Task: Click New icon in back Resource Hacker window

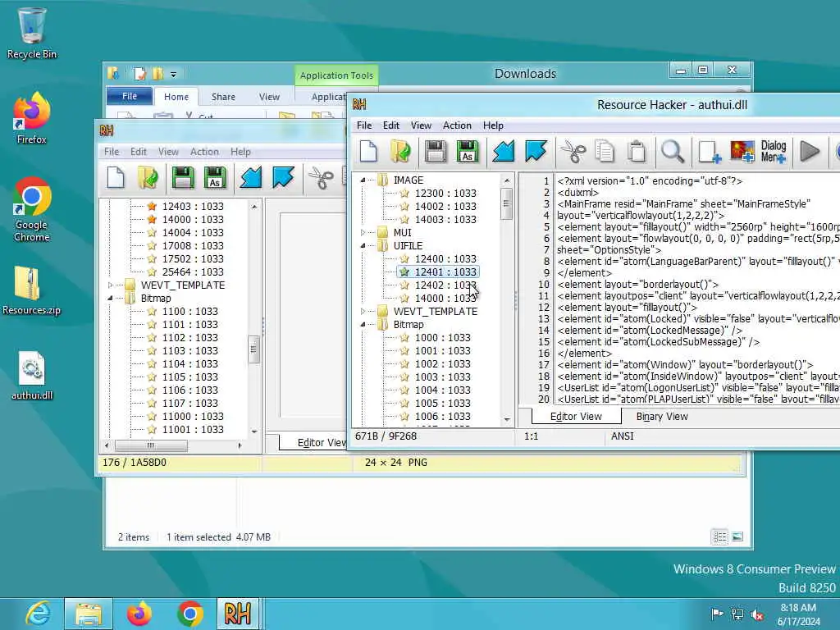Action: [x=116, y=178]
